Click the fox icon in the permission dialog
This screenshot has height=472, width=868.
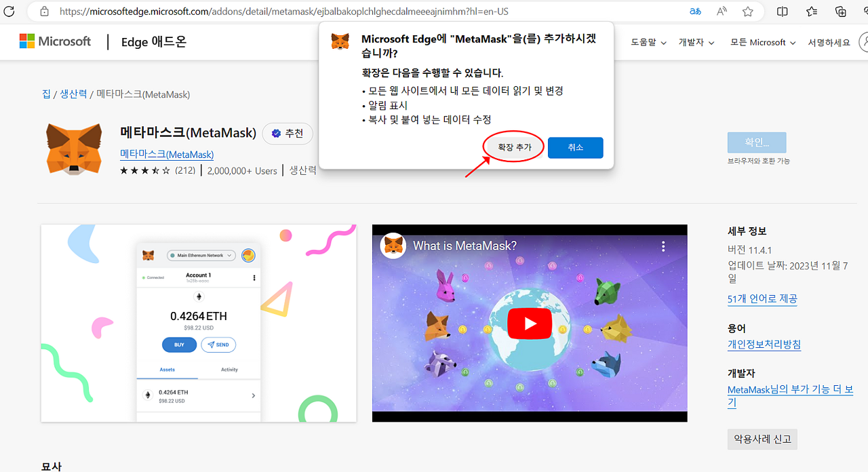[340, 41]
